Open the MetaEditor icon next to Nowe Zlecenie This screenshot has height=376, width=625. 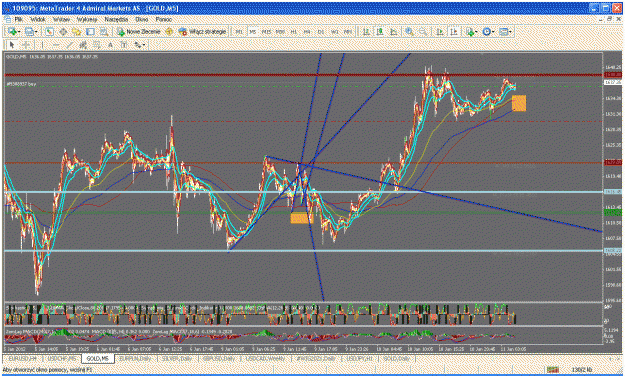click(x=169, y=31)
